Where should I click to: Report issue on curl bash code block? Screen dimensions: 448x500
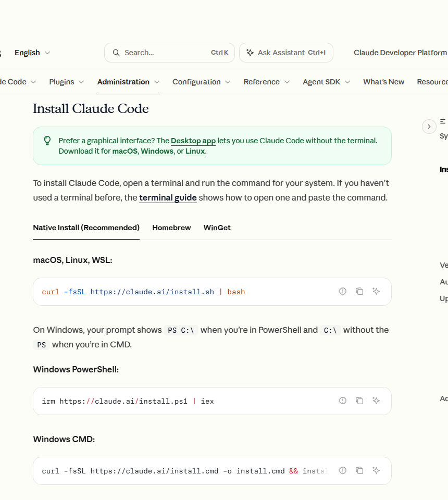click(343, 291)
